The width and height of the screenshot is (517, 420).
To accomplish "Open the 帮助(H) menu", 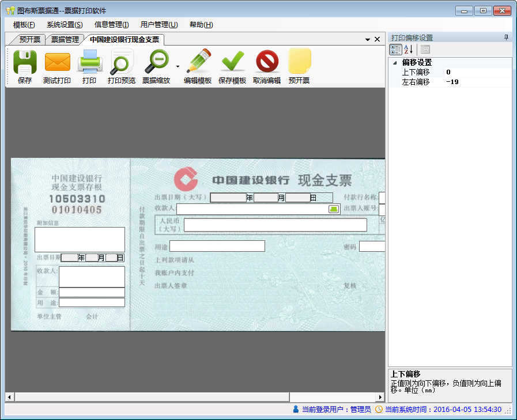I will [201, 25].
